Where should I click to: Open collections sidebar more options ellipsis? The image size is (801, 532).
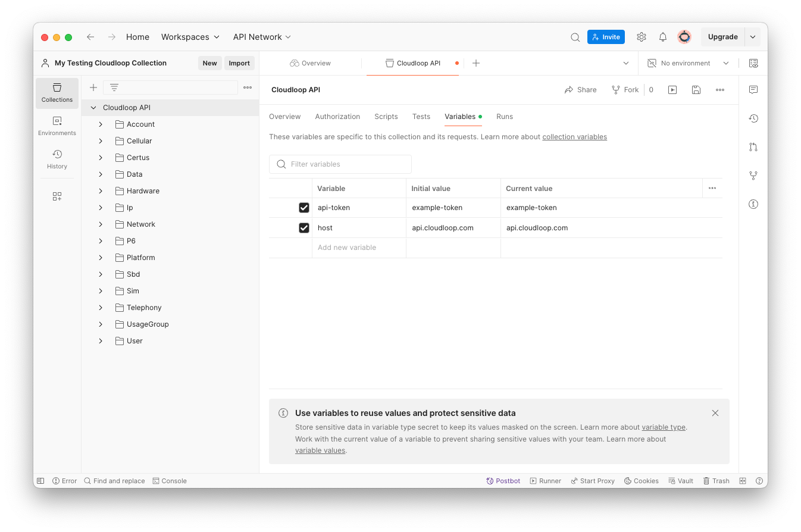[x=248, y=87]
